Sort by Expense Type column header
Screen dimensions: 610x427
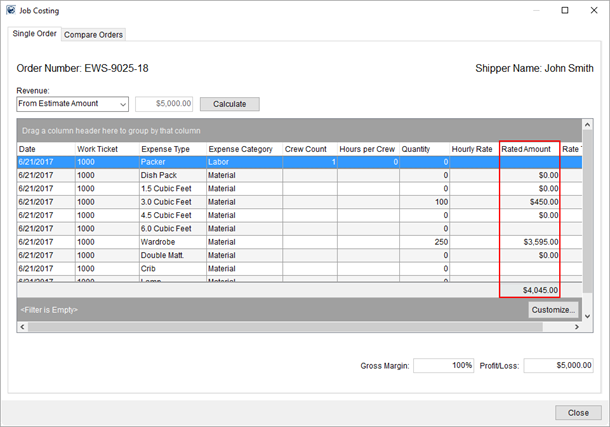tap(170, 150)
